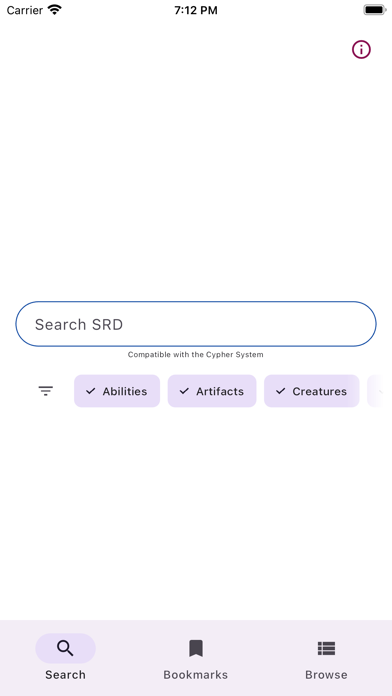The height and width of the screenshot is (696, 392).
Task: Switch to the Bookmarks tab label
Action: coord(196,675)
